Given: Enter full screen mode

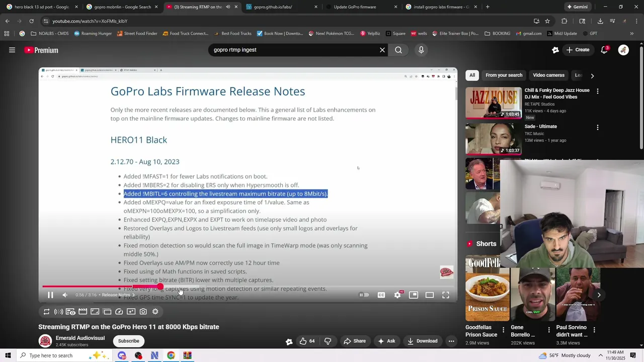Looking at the screenshot, I should click(x=446, y=295).
